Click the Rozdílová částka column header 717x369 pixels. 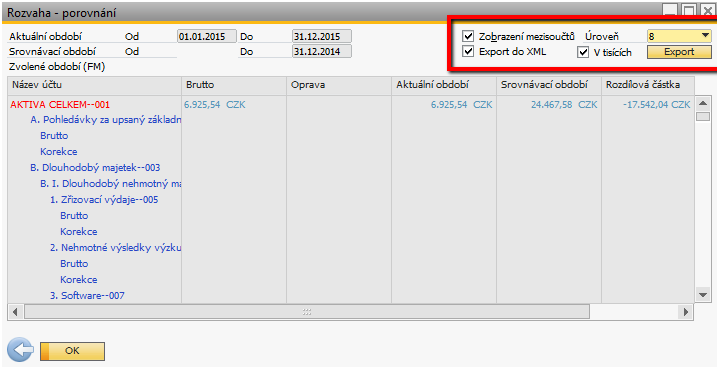click(x=648, y=85)
